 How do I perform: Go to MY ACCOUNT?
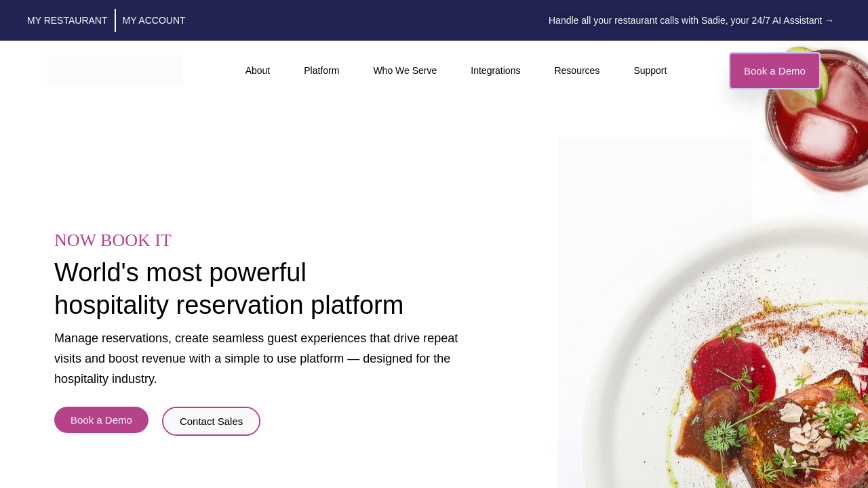(154, 20)
